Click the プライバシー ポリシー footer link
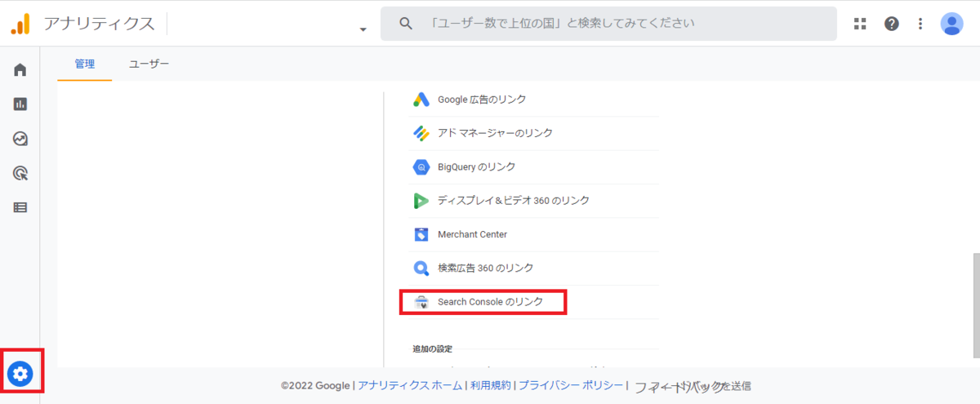Screen dimensions: 980x404 [570, 386]
